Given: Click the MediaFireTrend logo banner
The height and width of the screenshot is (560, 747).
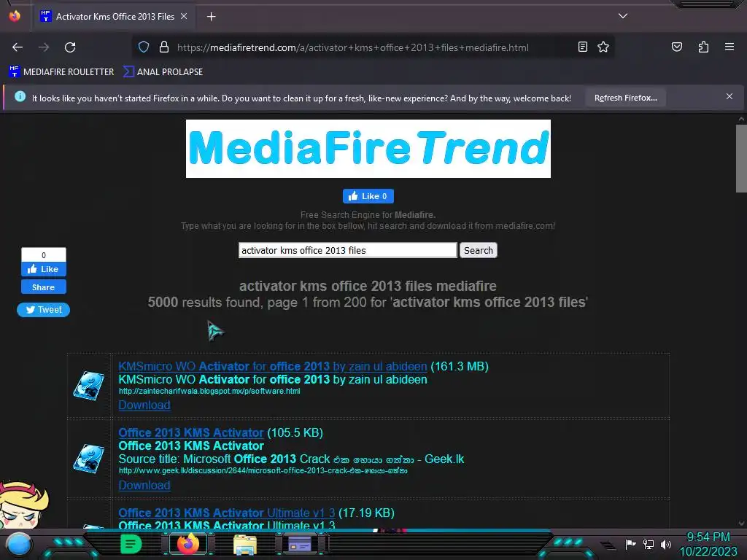Looking at the screenshot, I should [368, 149].
